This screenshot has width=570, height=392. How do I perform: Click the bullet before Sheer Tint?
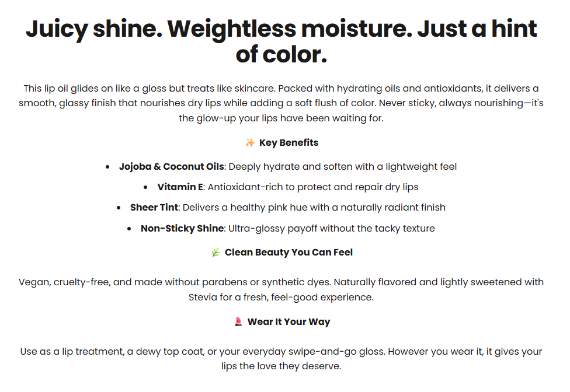tap(119, 208)
